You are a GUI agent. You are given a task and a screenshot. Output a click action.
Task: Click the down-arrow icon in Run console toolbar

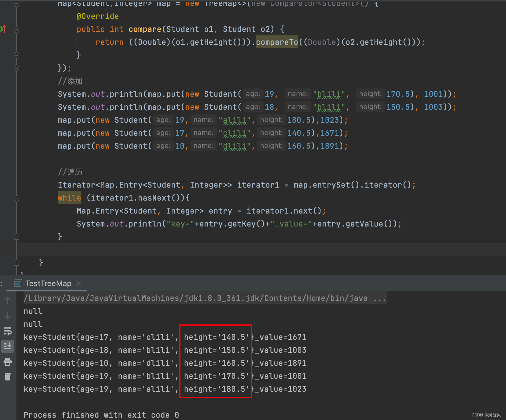[8, 316]
